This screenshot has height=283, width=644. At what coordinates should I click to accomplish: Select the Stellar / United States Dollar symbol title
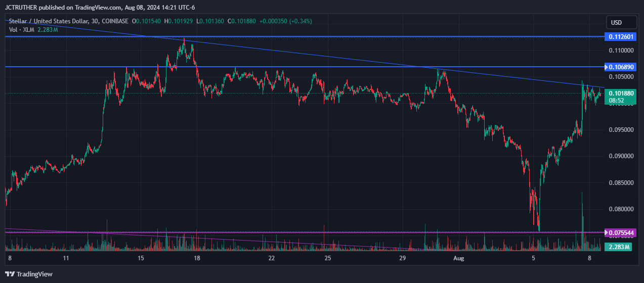click(53, 21)
